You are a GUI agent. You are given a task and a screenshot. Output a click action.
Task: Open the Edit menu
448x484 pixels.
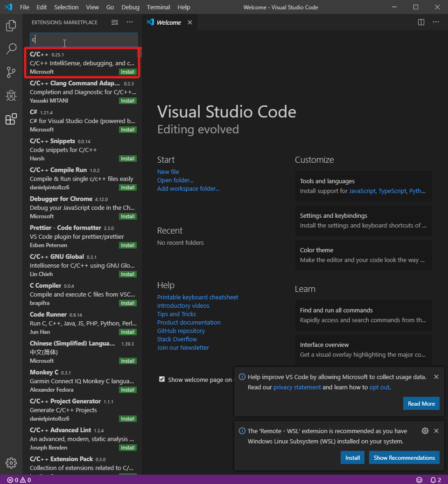[x=42, y=7]
